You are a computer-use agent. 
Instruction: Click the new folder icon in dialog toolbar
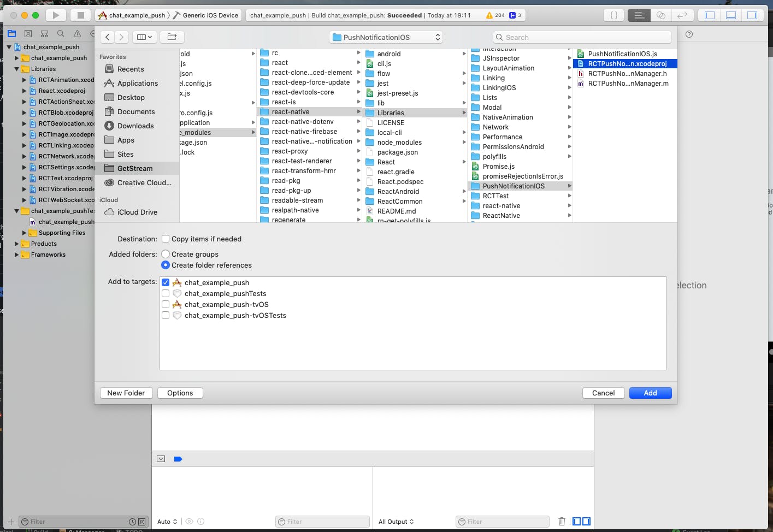click(172, 37)
